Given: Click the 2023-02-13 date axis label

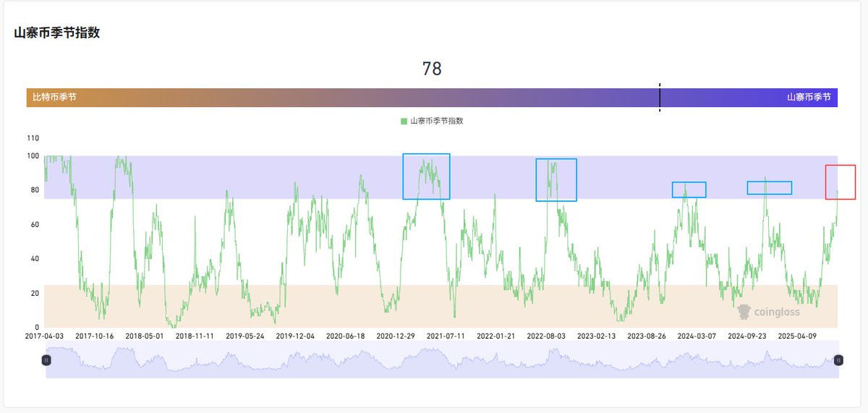Looking at the screenshot, I should pyautogui.click(x=596, y=336).
